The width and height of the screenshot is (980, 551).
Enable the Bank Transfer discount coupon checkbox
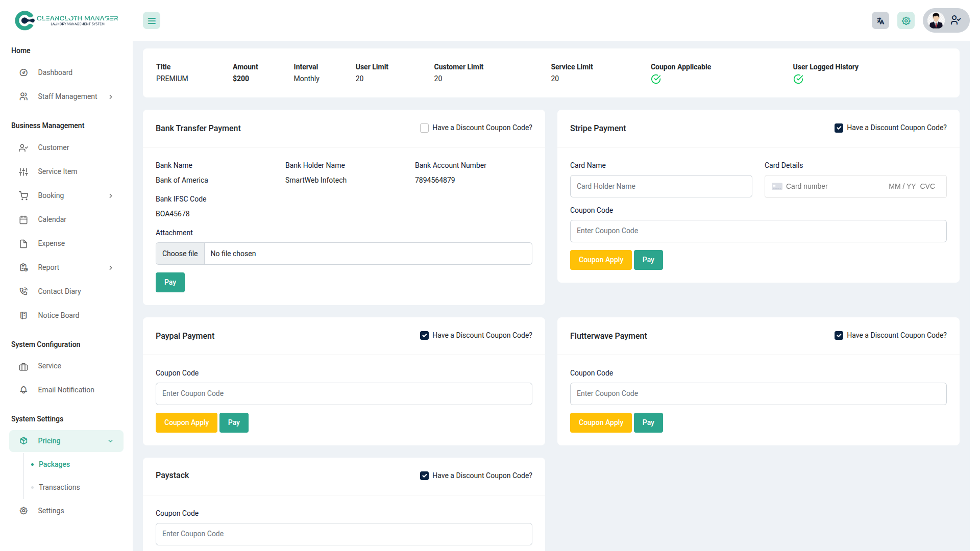424,128
